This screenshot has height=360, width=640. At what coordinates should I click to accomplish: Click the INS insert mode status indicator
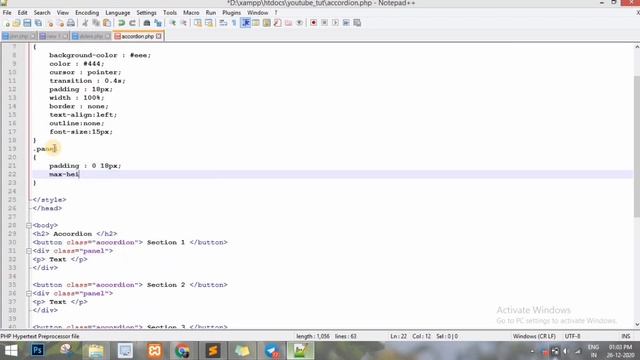pyautogui.click(x=626, y=336)
